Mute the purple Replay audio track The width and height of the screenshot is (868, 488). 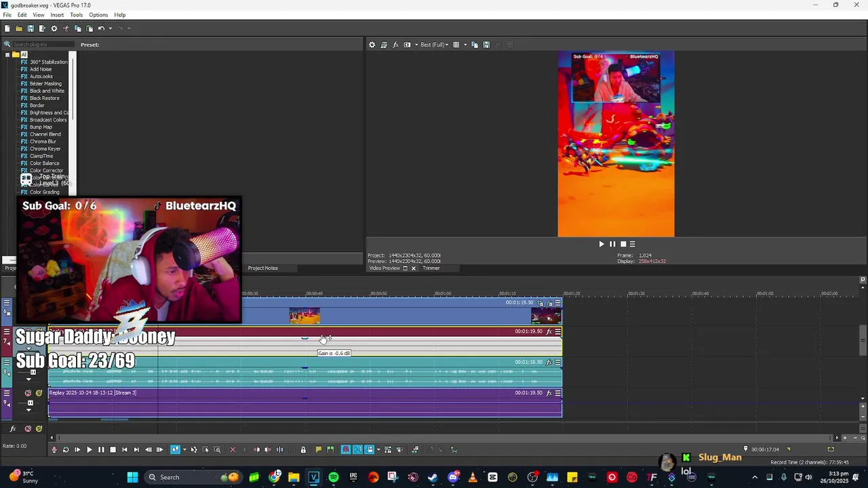click(x=28, y=393)
